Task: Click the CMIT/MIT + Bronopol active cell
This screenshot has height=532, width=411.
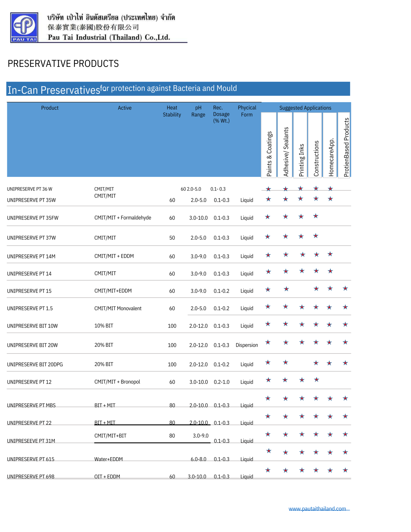Action: 117,382
